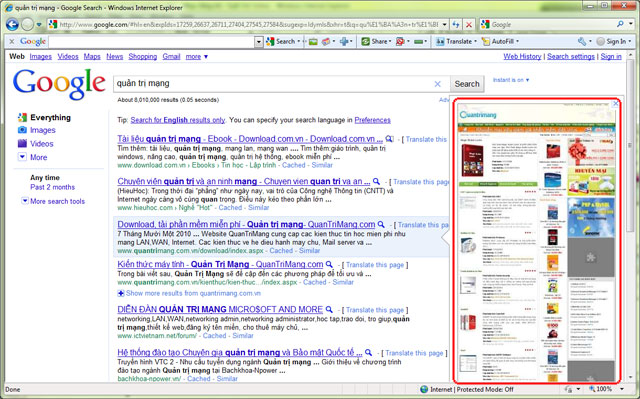Open the Preferences link
This screenshot has height=399, width=640.
click(x=372, y=120)
